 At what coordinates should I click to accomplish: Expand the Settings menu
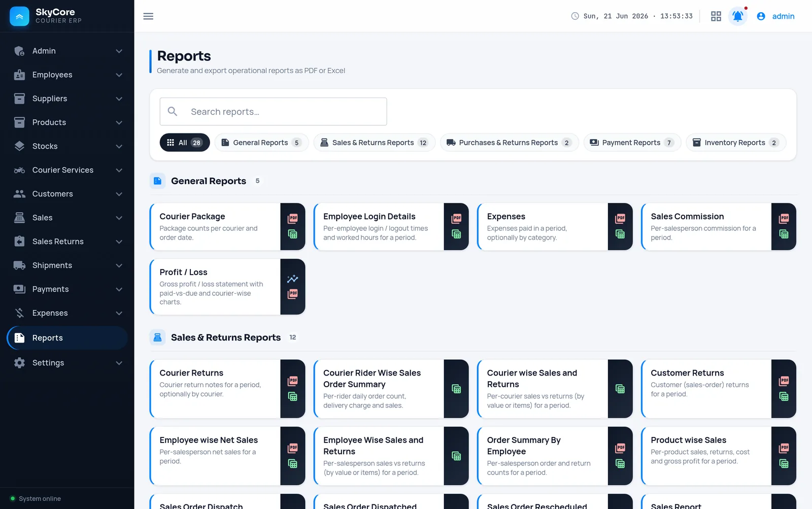(67, 363)
